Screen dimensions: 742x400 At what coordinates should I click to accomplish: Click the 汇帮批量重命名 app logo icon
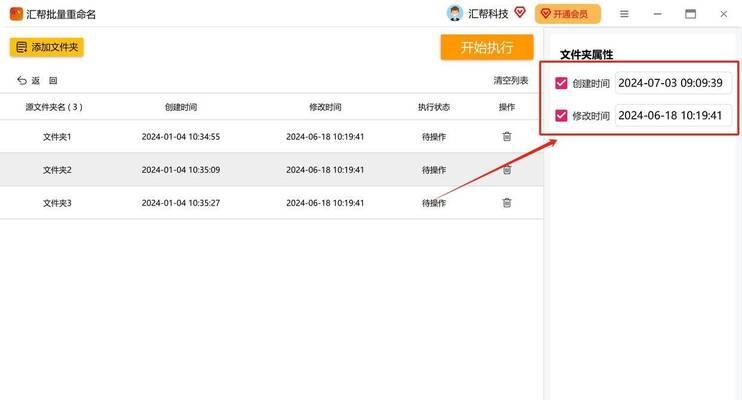pos(16,14)
